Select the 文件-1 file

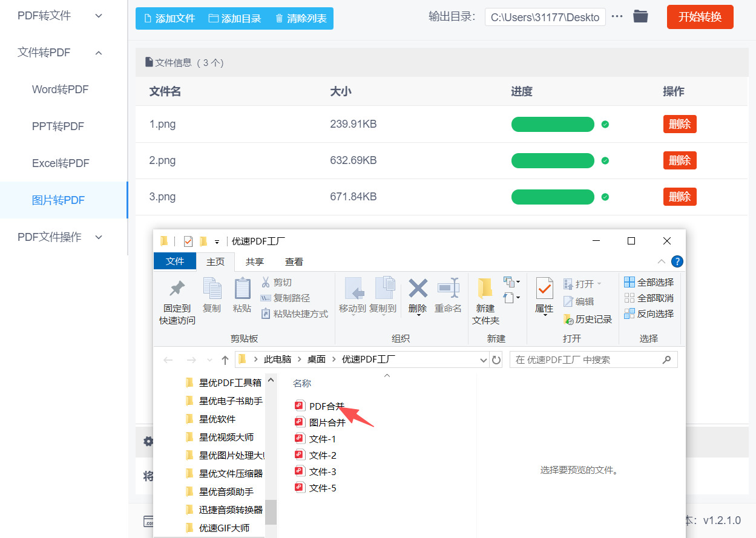click(315, 439)
